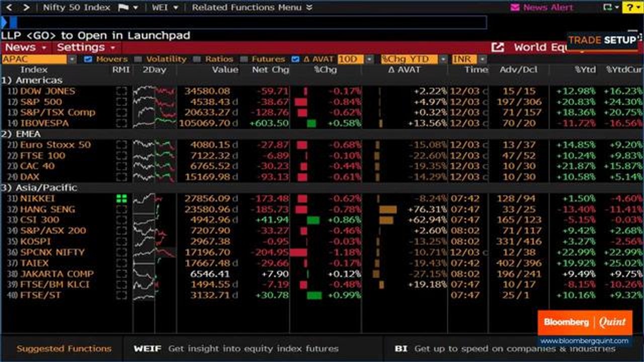Open dropdown arrow next to flag icon
644x362 pixels.
point(135,8)
